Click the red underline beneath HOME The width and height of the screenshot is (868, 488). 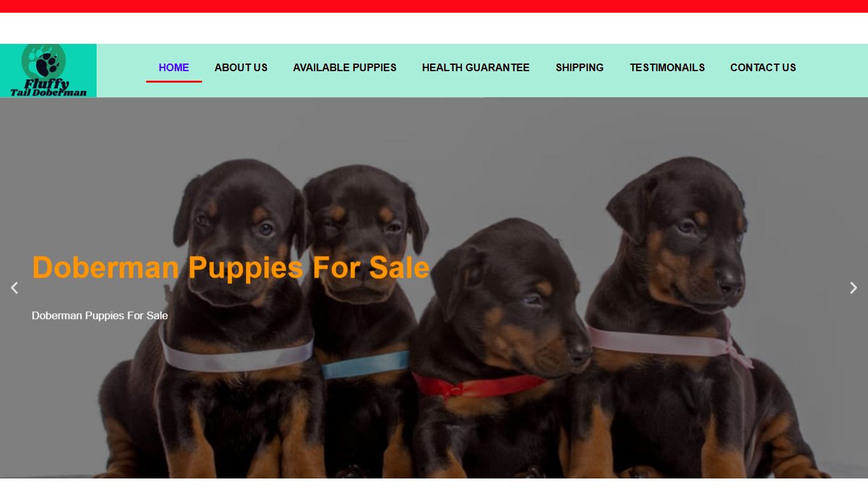tap(173, 81)
